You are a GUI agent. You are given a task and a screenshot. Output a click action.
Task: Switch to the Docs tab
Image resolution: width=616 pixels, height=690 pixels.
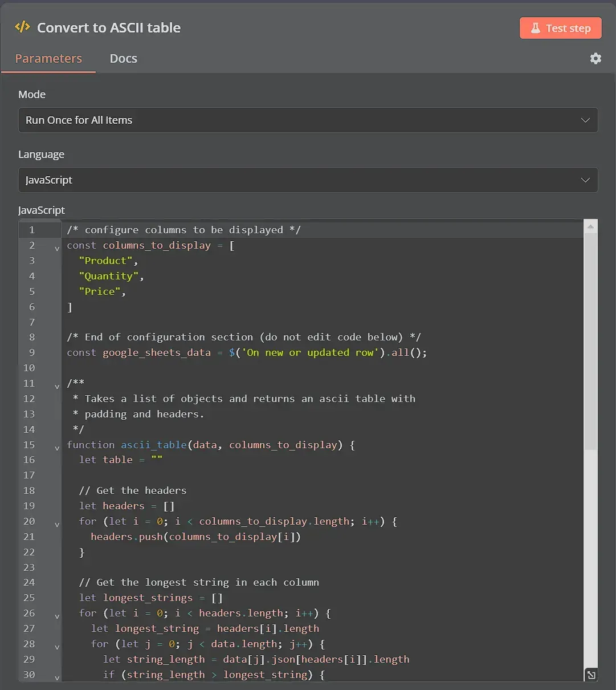(123, 58)
